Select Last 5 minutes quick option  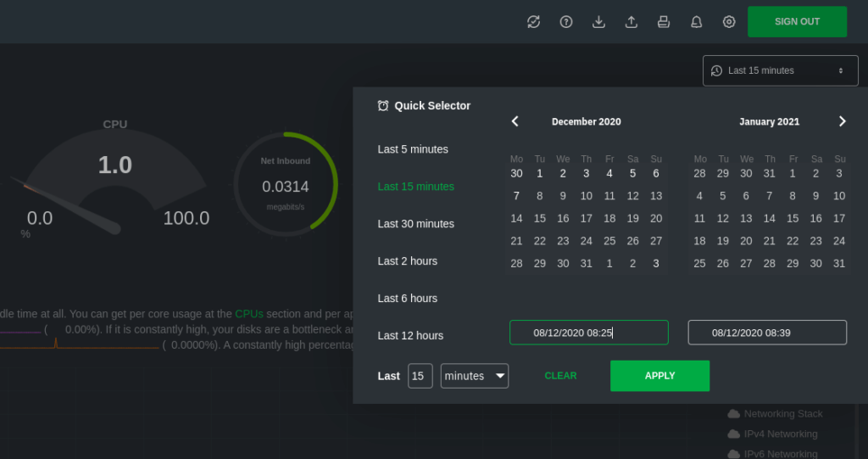click(x=413, y=149)
